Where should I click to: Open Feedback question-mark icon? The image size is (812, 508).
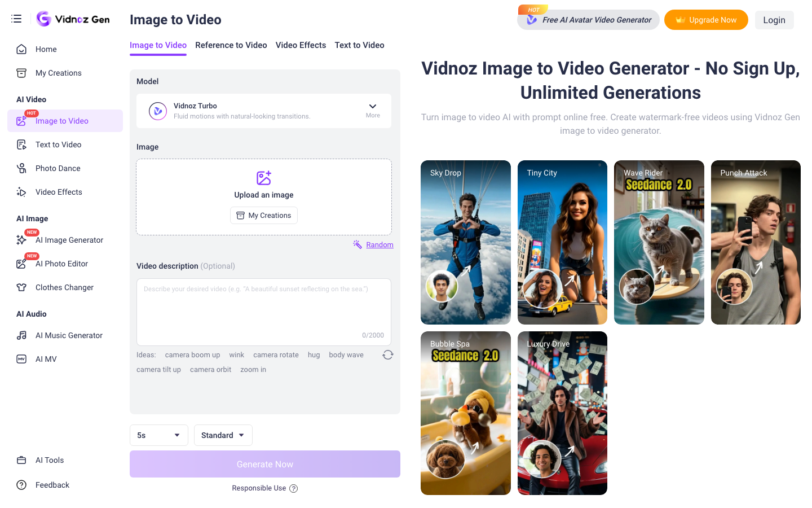pos(21,485)
